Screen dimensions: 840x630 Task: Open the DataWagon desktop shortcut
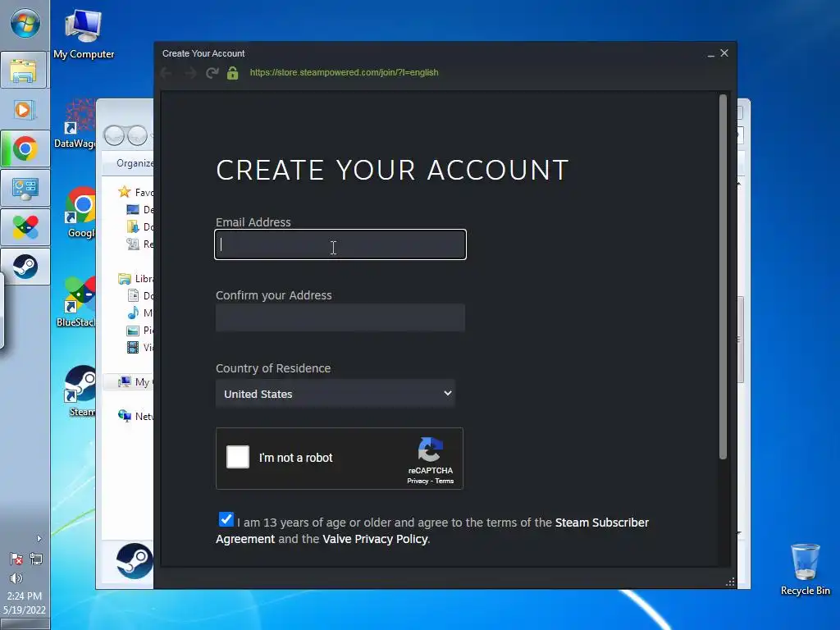78,123
